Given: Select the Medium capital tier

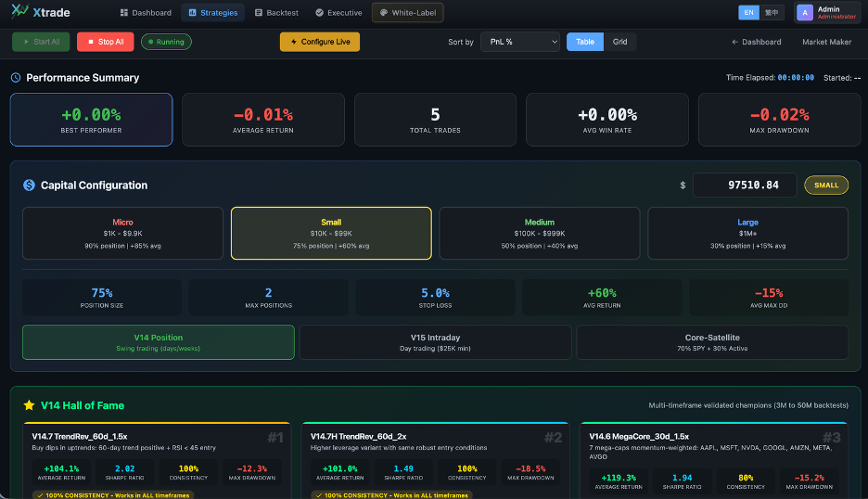Looking at the screenshot, I should (x=539, y=233).
